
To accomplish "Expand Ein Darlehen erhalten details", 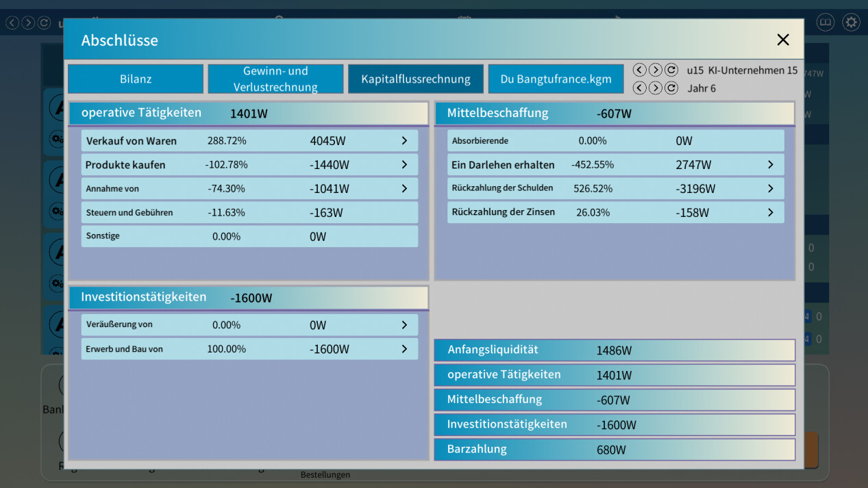I will (770, 165).
